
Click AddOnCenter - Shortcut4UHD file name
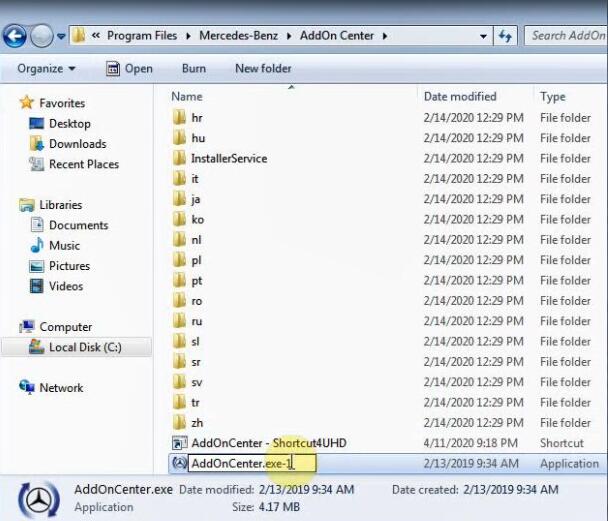(269, 443)
